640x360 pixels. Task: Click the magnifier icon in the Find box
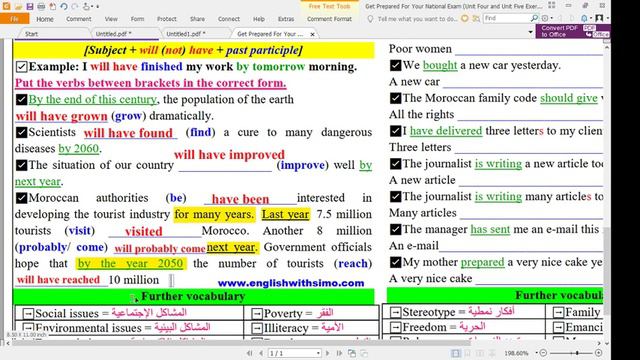pos(534,18)
